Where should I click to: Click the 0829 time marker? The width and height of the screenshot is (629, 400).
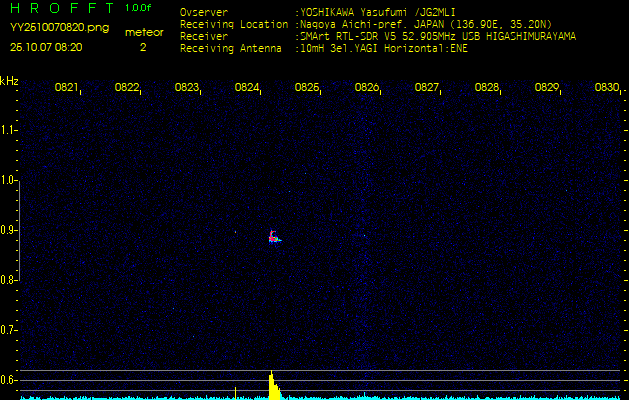[x=547, y=88]
